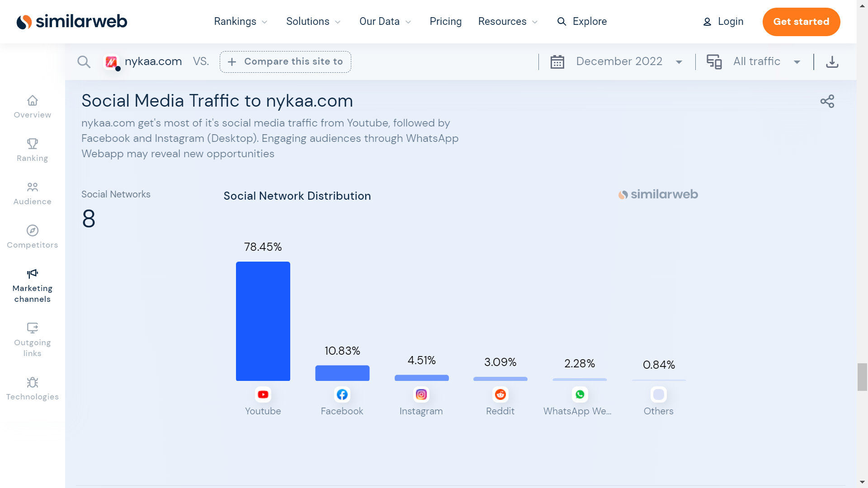
Task: Click Explore search in header
Action: click(x=582, y=22)
